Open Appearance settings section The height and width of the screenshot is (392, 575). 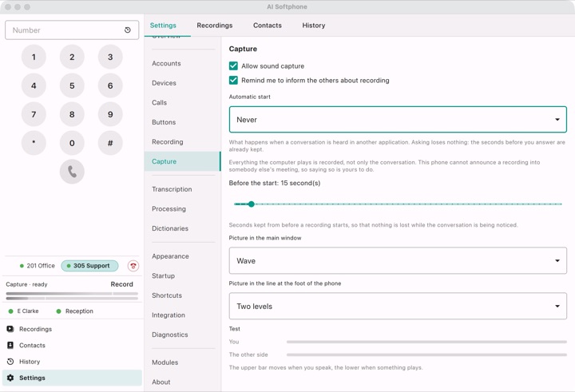(x=182, y=256)
